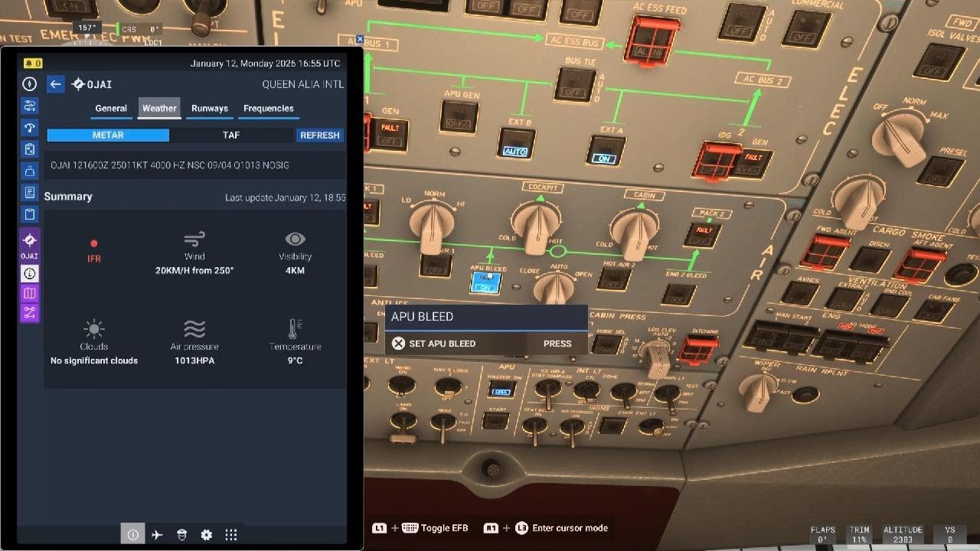Toggle the APU MASTER SW button
This screenshot has width=980, height=551.
(501, 390)
